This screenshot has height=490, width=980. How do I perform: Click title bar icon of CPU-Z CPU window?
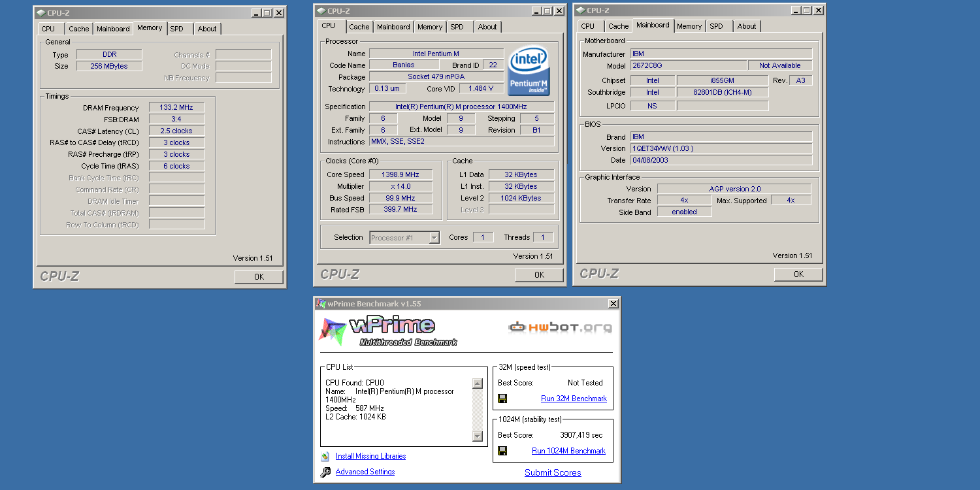[x=321, y=10]
